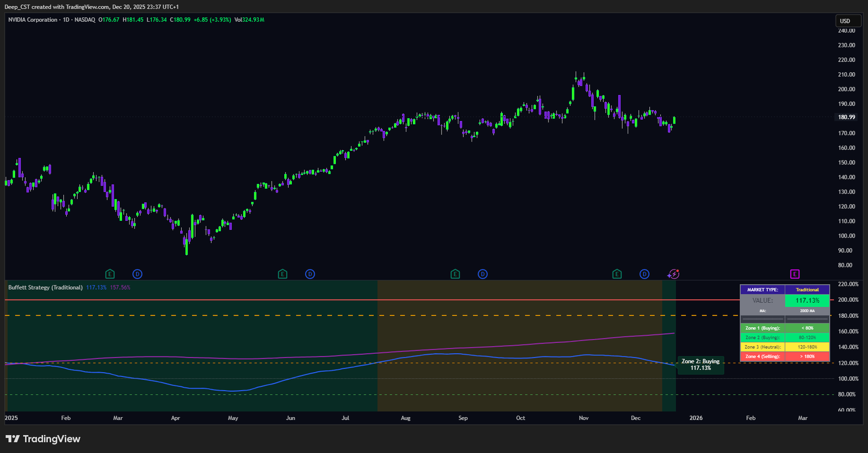Image resolution: width=868 pixels, height=453 pixels.
Task: Click the yellow Zone 3 (Neutral) row
Action: [784, 347]
